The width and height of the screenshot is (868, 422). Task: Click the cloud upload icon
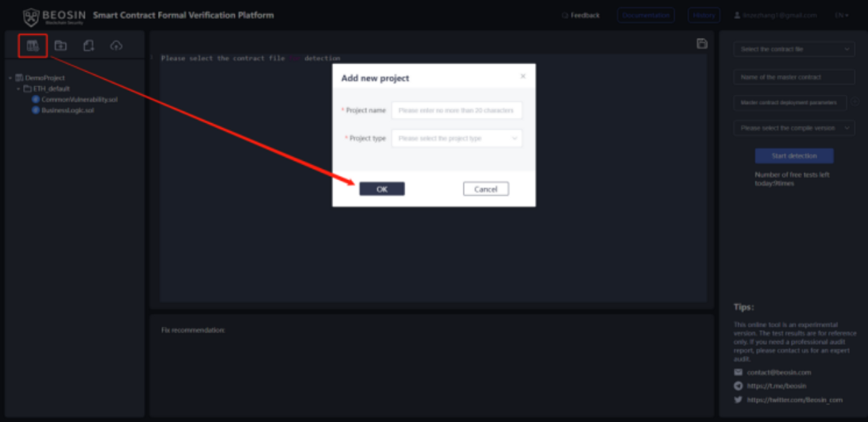pyautogui.click(x=116, y=45)
